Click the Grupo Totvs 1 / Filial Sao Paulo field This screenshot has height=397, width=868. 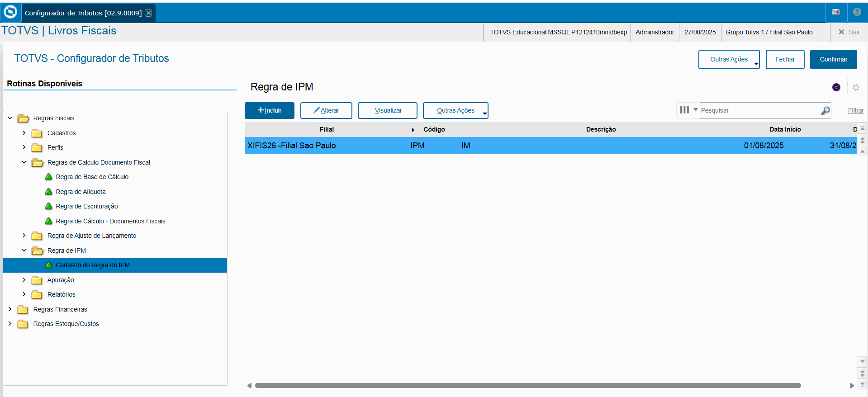(x=769, y=32)
